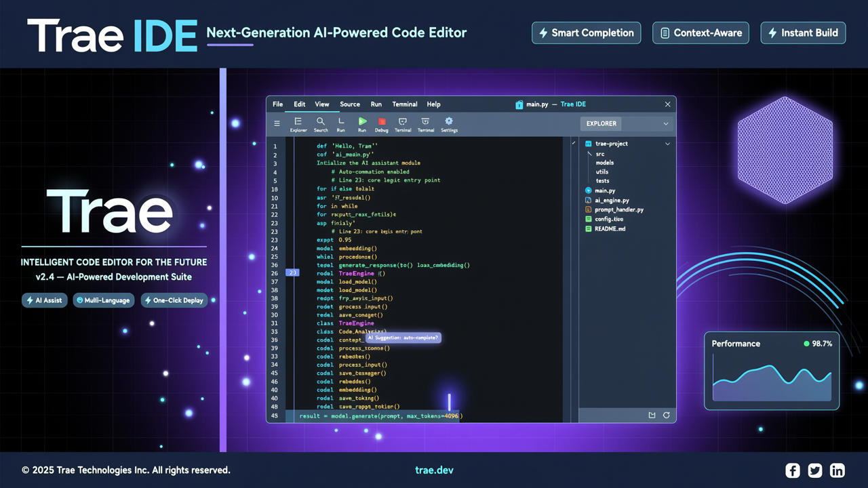868x488 pixels.
Task: Open prompt_handler.py in the explorer tree
Action: point(619,209)
